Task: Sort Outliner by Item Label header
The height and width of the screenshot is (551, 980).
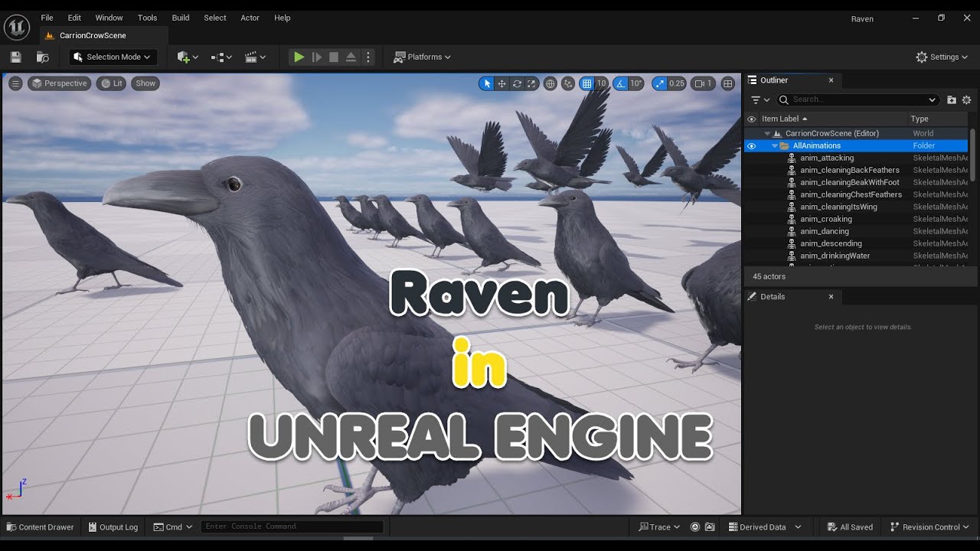Action: pos(833,119)
